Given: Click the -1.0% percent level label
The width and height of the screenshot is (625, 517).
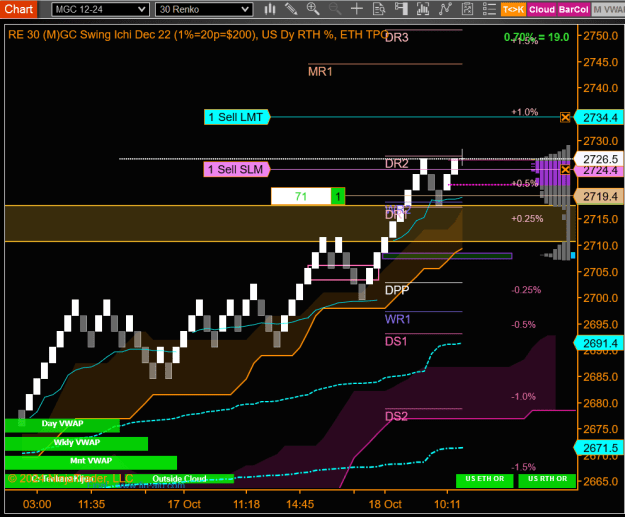Looking at the screenshot, I should tap(523, 397).
